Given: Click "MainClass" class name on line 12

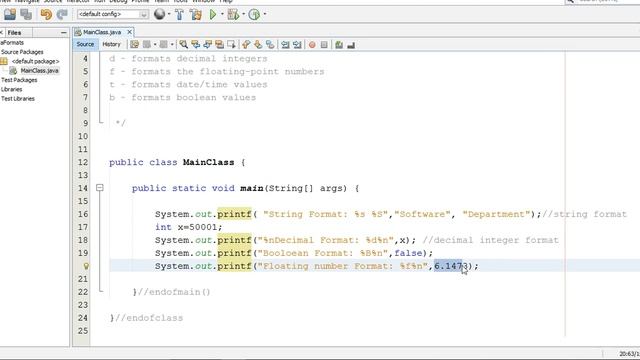Looking at the screenshot, I should pos(209,162).
